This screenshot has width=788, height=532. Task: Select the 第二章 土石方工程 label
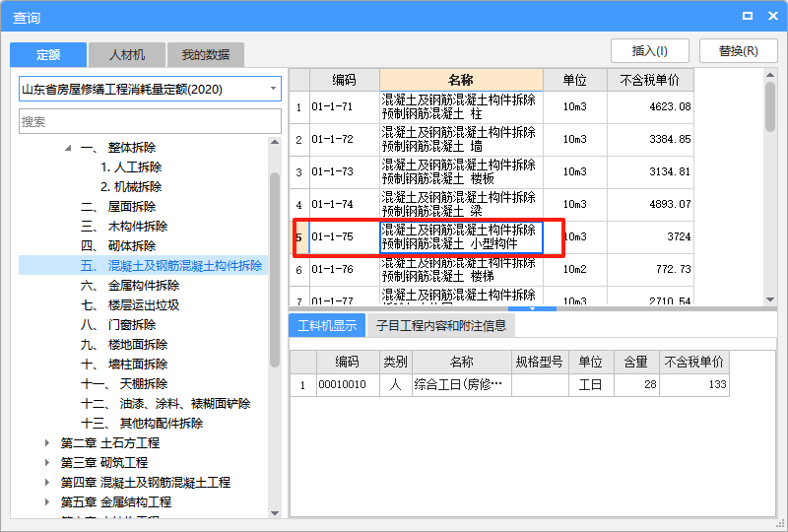110,443
